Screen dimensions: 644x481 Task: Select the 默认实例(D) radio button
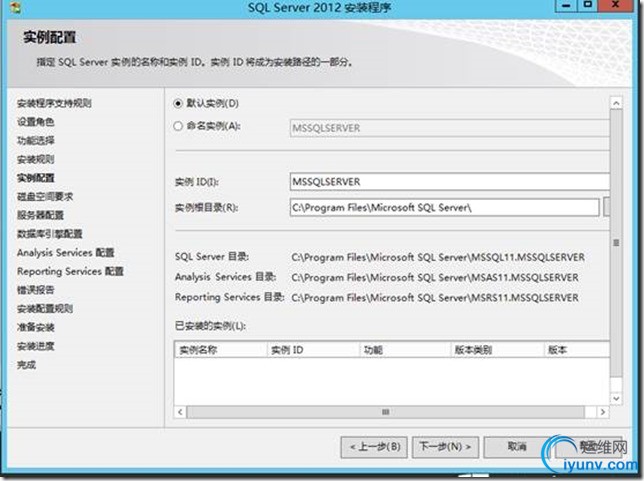click(x=177, y=103)
